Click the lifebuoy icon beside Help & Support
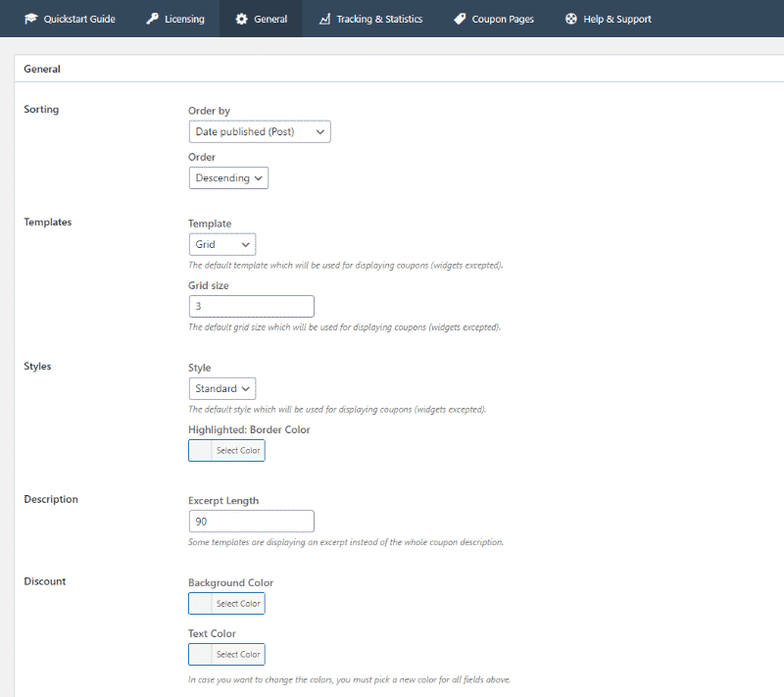Screen dimensions: 784x697 571,19
